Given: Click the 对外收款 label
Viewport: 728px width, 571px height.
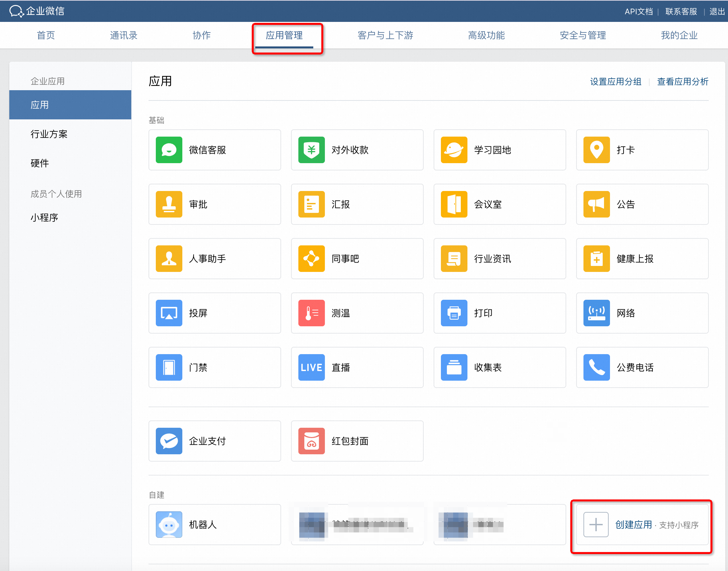Looking at the screenshot, I should click(350, 150).
